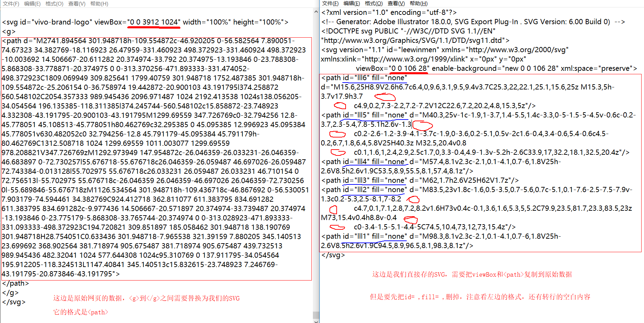Click the left window's scroll down arrow

tap(316, 321)
